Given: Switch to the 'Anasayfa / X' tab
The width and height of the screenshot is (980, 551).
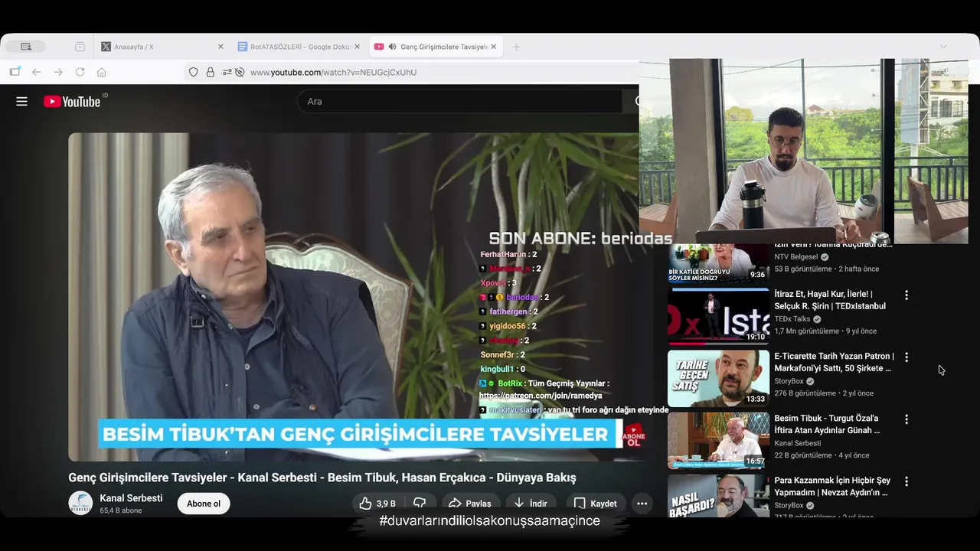Looking at the screenshot, I should tap(162, 47).
